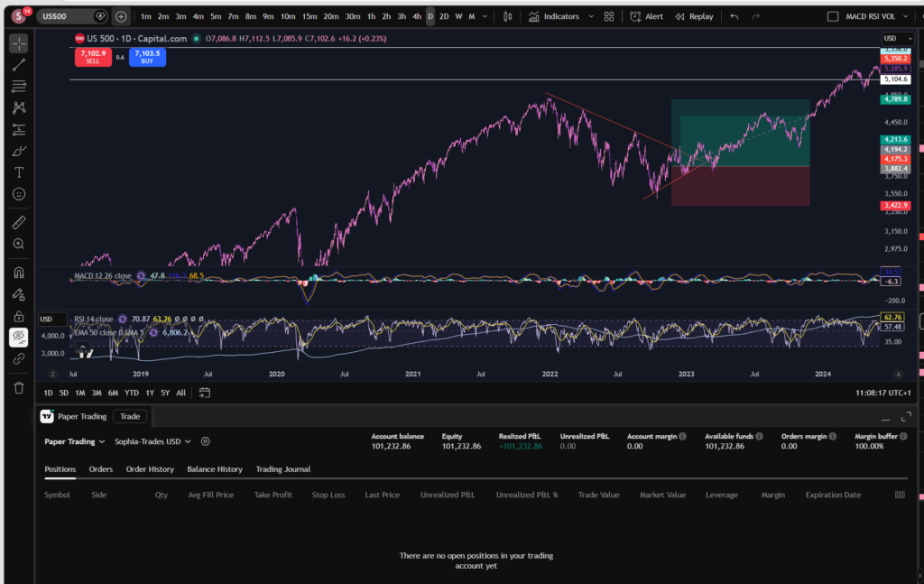Toggle lock all drawings
924x584 pixels.
19,317
